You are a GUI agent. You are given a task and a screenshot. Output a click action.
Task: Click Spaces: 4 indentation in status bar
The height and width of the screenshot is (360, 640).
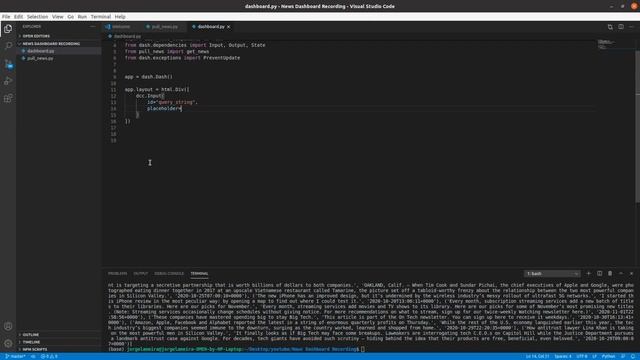pos(563,356)
